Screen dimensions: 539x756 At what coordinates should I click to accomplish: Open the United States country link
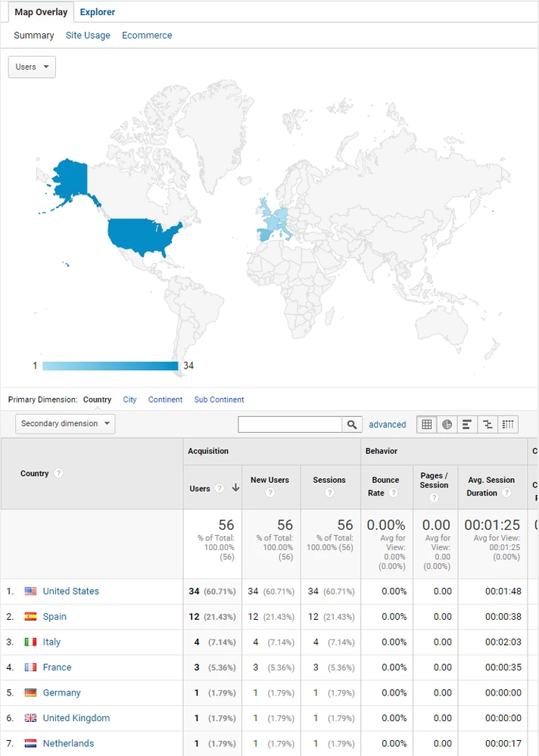click(71, 591)
